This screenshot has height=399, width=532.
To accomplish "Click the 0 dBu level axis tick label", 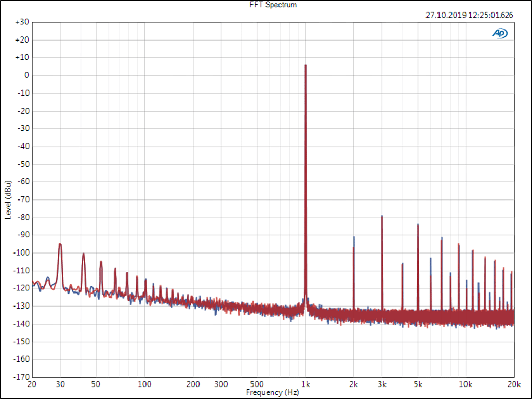I will 25,75.
